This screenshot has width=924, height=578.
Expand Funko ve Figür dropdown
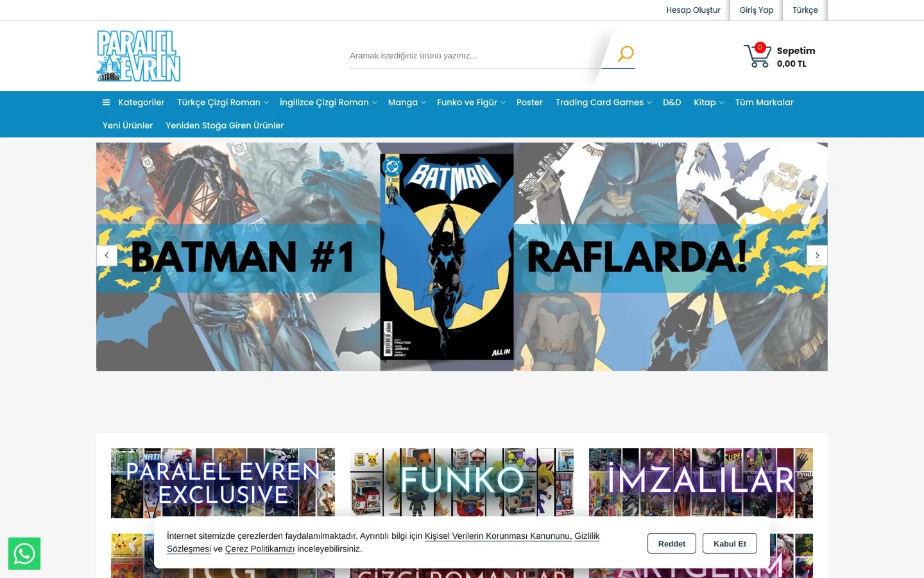click(471, 103)
